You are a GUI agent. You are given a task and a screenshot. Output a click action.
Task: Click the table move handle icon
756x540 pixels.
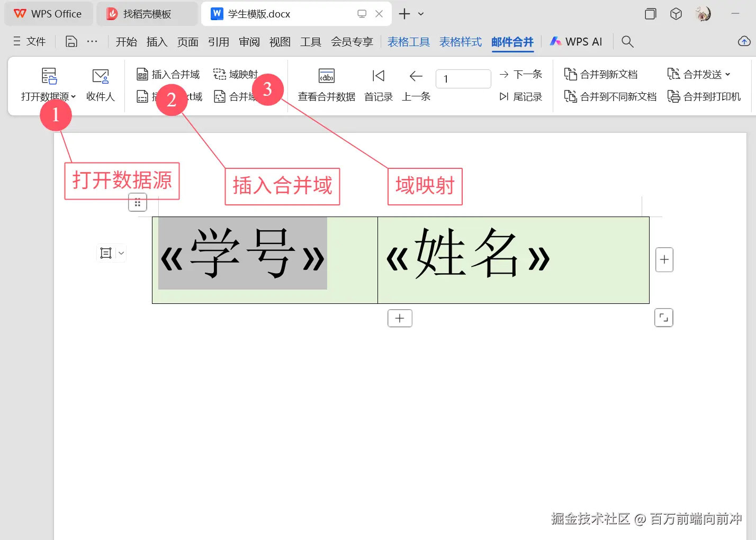pos(138,203)
